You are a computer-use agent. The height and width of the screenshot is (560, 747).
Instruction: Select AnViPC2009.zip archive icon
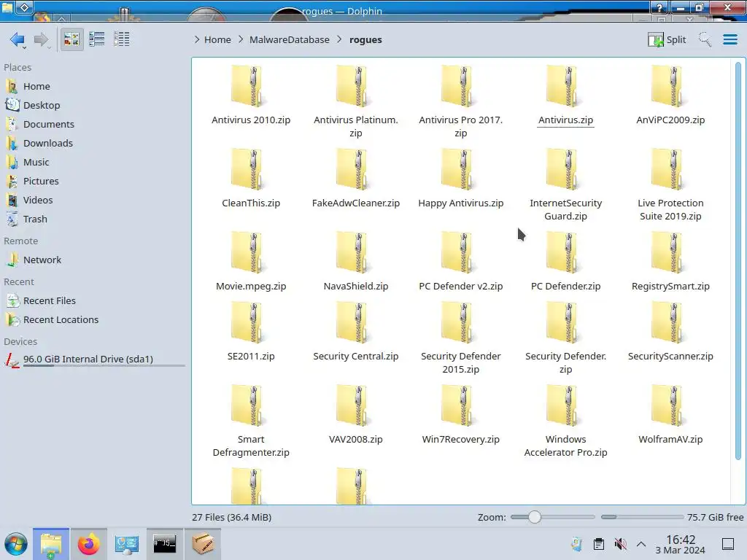click(669, 86)
